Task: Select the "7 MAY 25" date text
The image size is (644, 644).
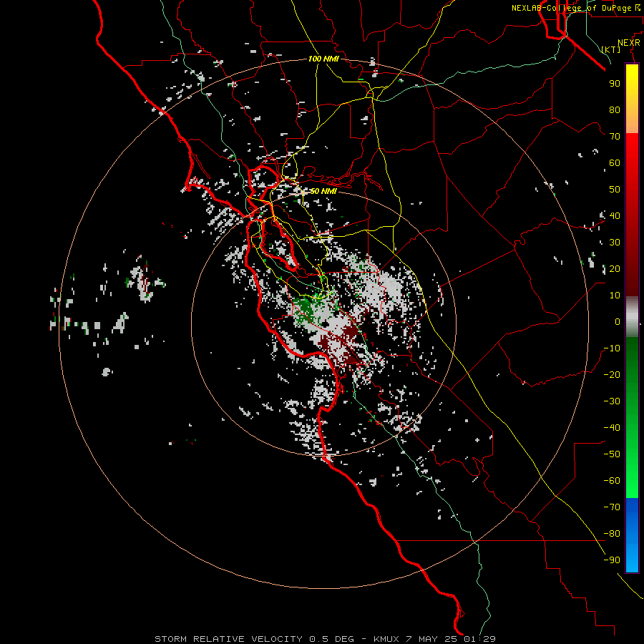Action: [432, 639]
